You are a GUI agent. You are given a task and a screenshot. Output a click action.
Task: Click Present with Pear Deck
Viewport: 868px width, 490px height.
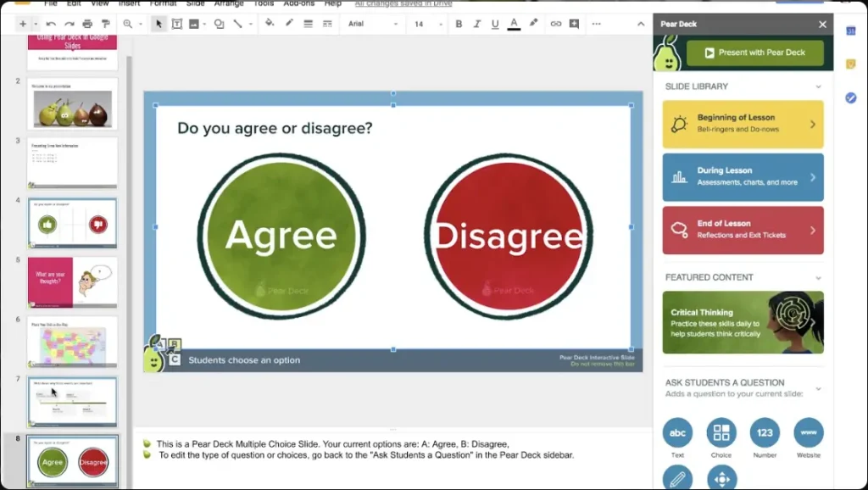point(754,53)
